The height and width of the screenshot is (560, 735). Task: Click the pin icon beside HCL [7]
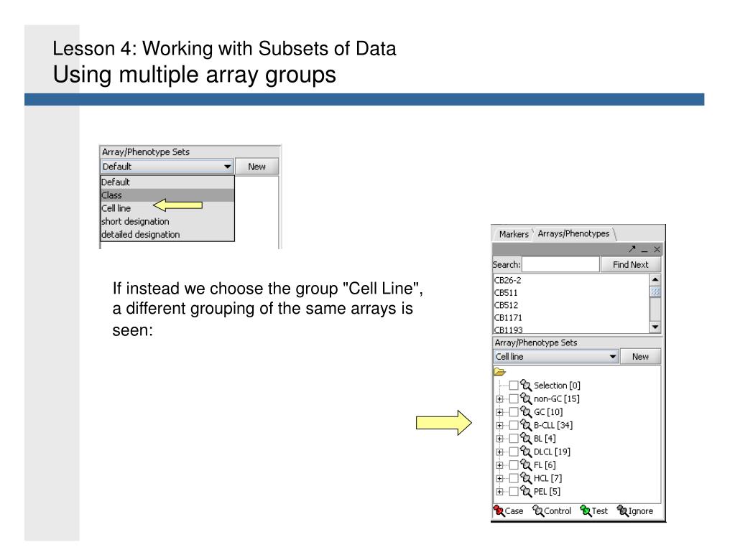526,478
